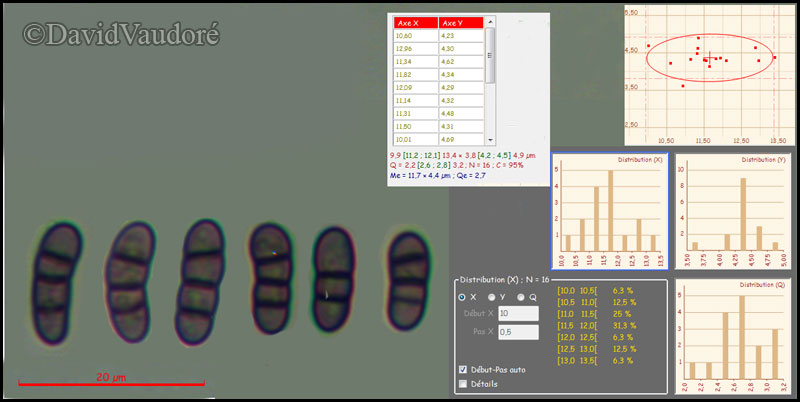The height and width of the screenshot is (402, 800).
Task: Select the X distribution radio button
Action: 461,297
